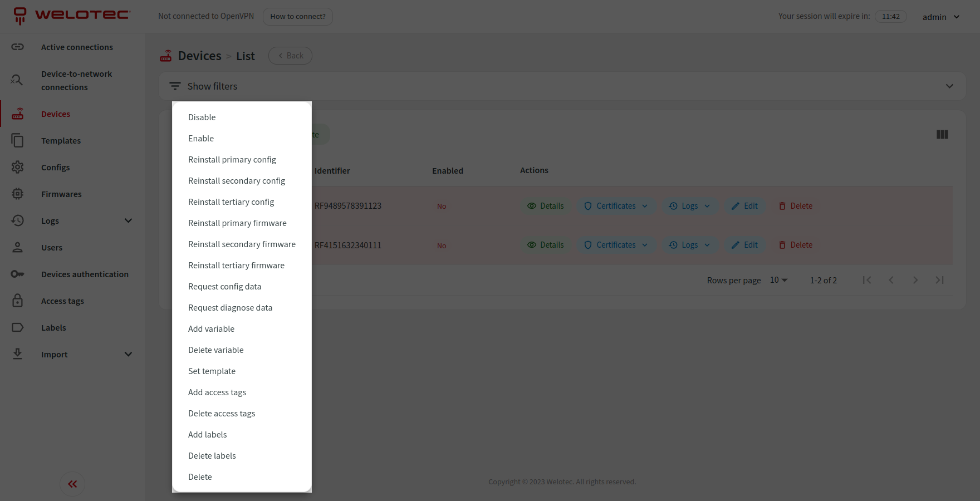Choose Set template from menu
The height and width of the screenshot is (501, 980).
(x=212, y=371)
